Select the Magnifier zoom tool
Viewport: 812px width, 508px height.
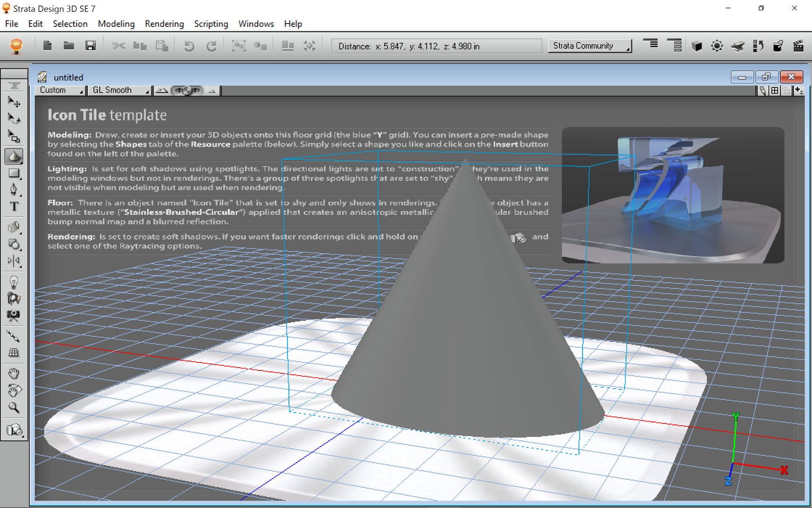click(x=14, y=407)
